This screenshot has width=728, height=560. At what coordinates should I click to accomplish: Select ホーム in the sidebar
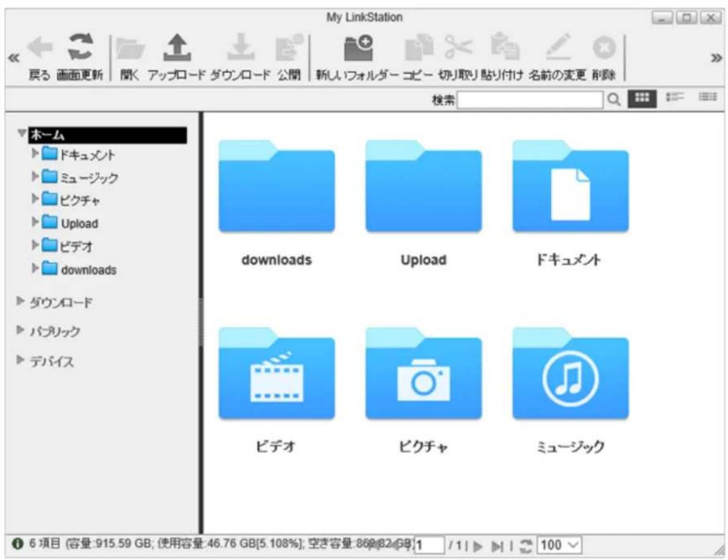click(x=107, y=135)
